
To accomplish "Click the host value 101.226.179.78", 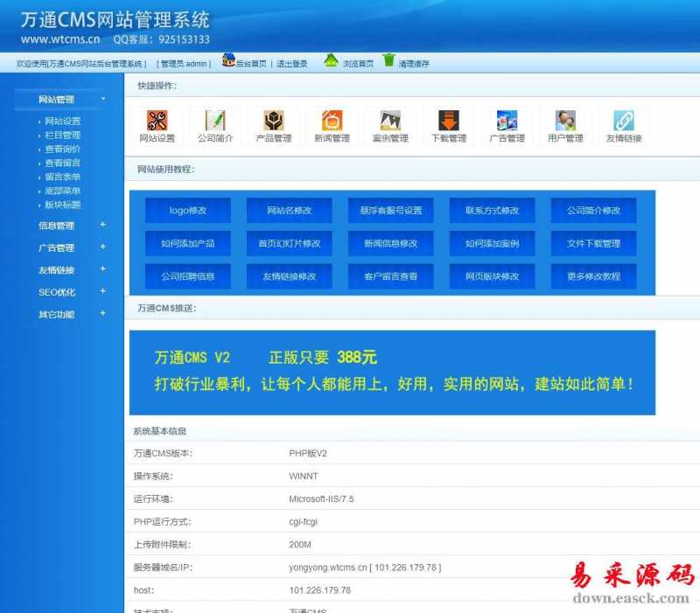I will click(320, 590).
